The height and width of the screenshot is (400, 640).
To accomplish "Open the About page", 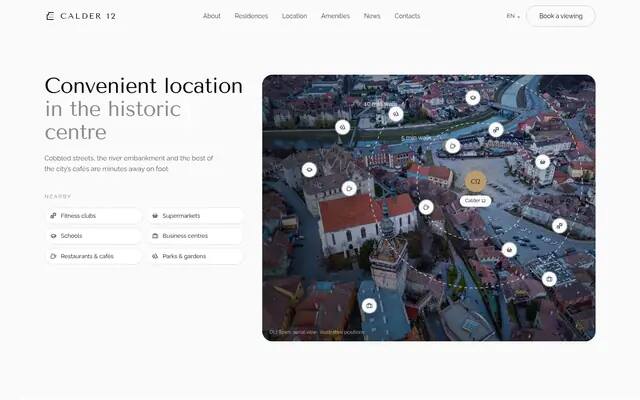I will coord(211,16).
